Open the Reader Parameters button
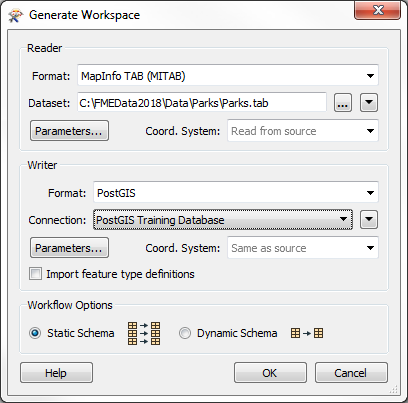408x403 pixels. tap(69, 131)
